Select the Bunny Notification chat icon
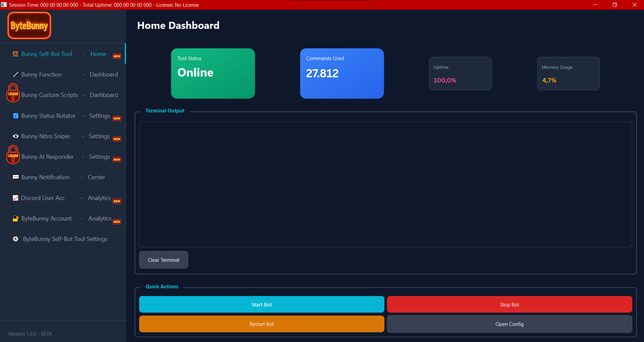This screenshot has height=342, width=644. (15, 177)
